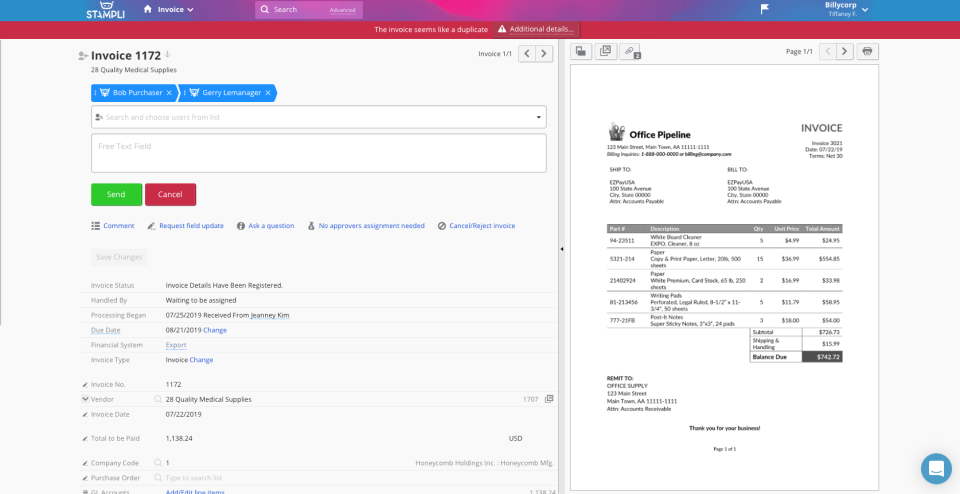Click the green Send button
Screen dimensions: 960x494
116,195
